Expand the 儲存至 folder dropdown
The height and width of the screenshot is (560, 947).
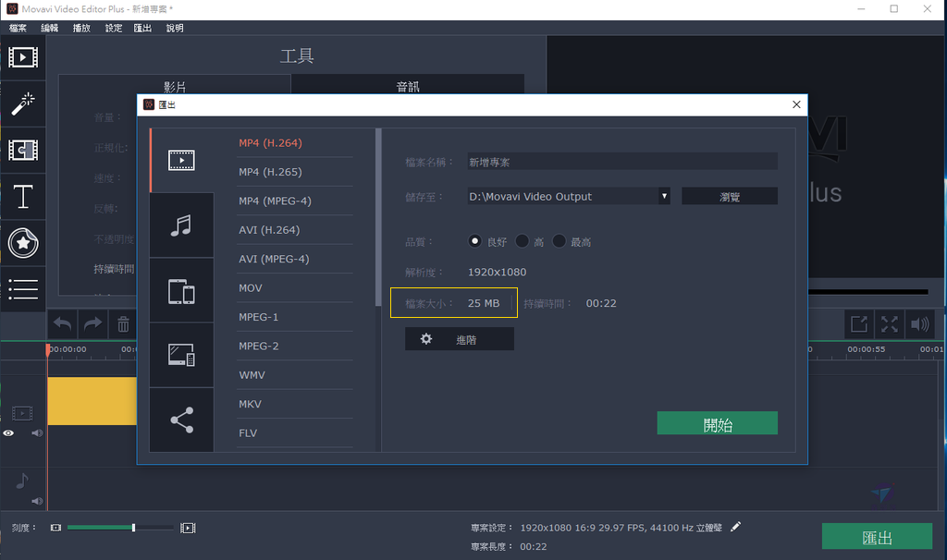[664, 196]
